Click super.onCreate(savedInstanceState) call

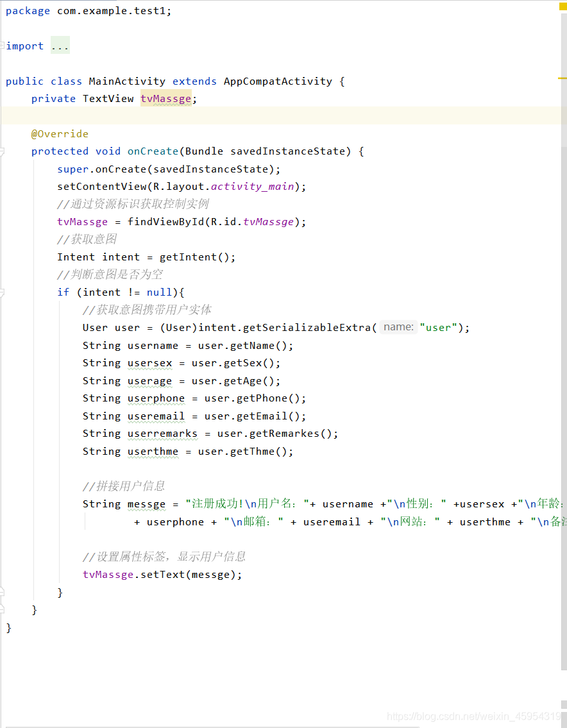click(169, 169)
